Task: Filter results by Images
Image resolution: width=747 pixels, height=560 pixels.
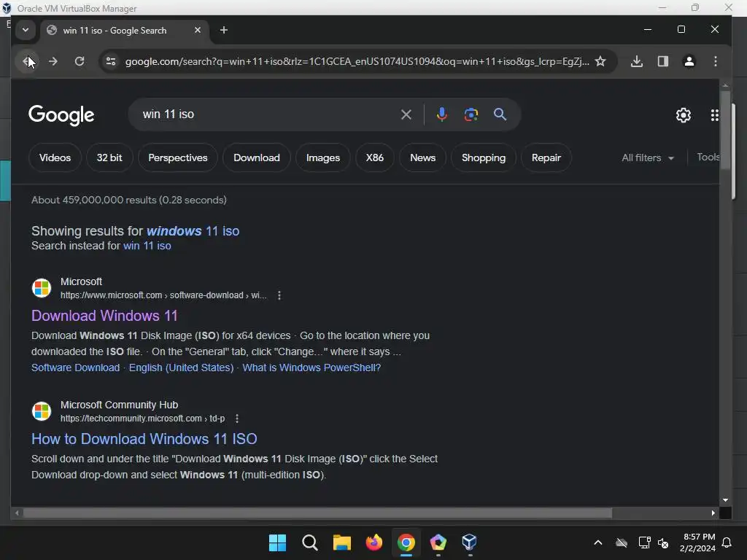Action: (323, 157)
